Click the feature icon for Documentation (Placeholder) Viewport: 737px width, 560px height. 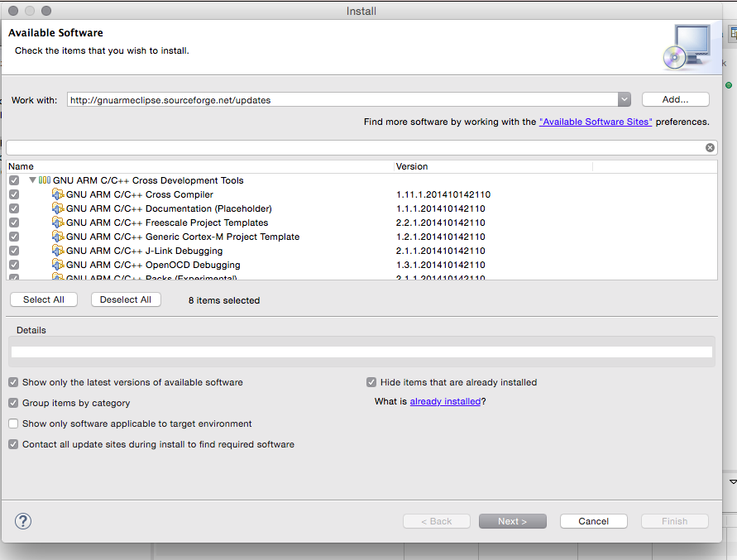pos(58,208)
